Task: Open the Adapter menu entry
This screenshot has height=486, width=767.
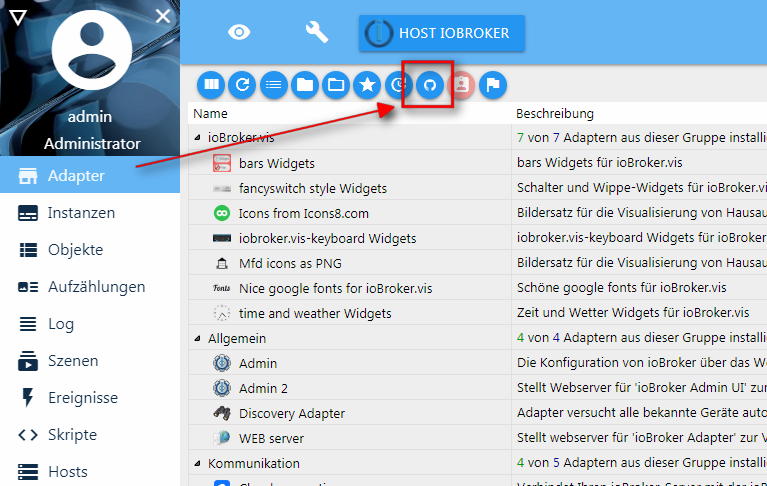Action: (x=90, y=176)
